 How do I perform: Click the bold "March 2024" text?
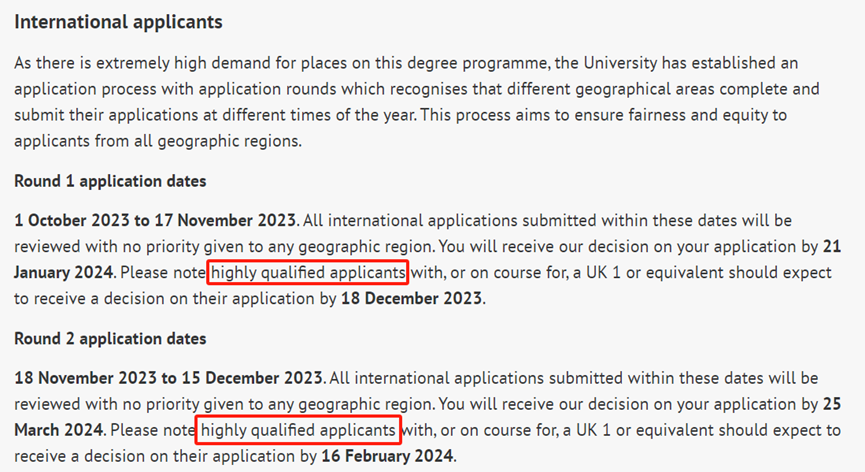[x=59, y=430]
